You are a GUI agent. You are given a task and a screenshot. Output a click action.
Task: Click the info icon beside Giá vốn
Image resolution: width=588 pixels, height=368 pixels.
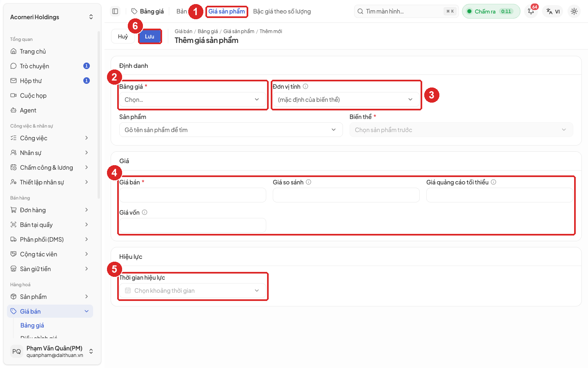click(145, 212)
